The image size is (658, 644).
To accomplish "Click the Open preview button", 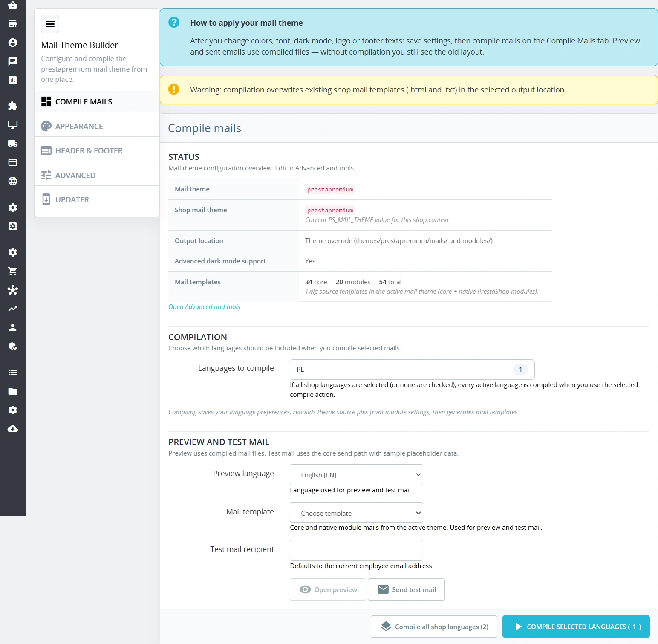I will click(x=328, y=589).
